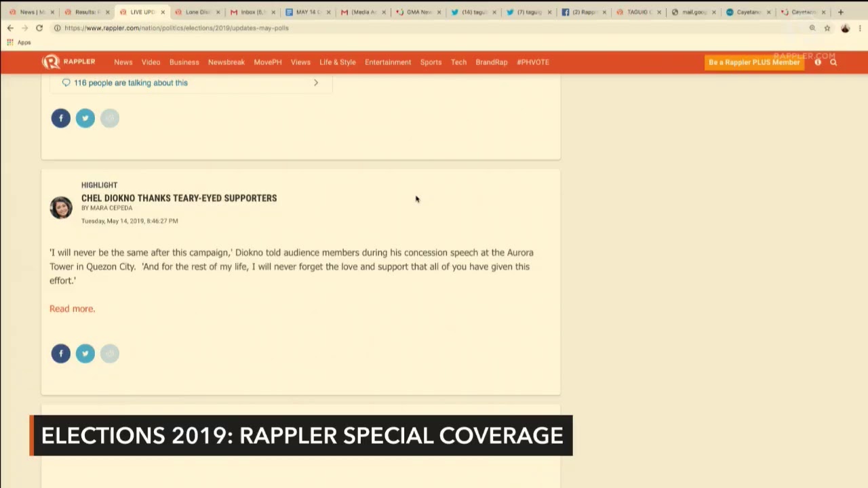Open a new browser tab
Viewport: 868px width, 488px height.
pyautogui.click(x=841, y=12)
